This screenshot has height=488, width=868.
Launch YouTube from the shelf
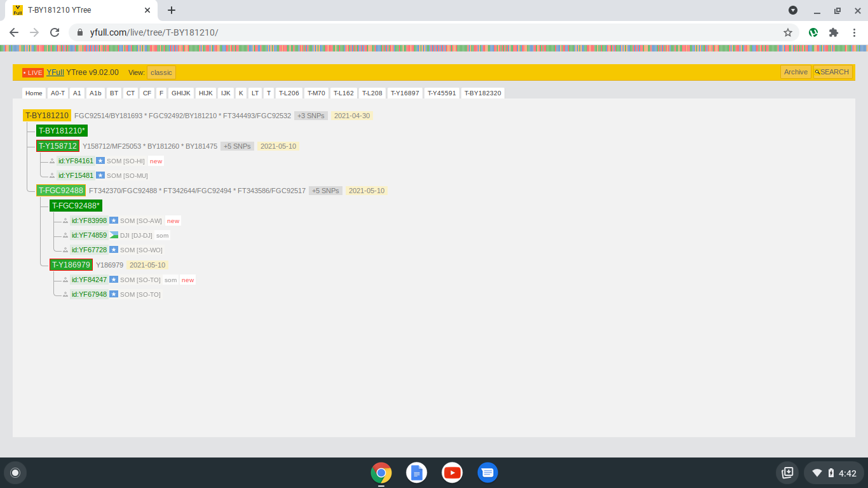pyautogui.click(x=452, y=473)
